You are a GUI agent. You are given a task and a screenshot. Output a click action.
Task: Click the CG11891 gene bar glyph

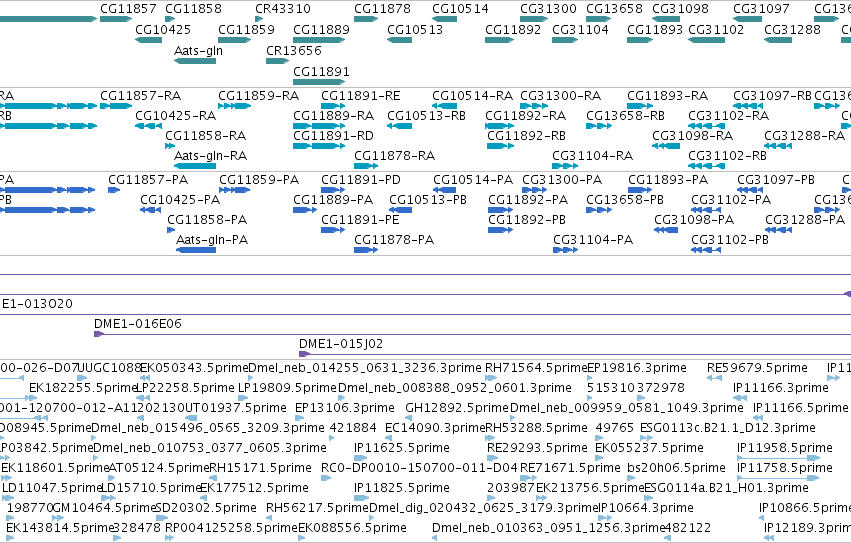click(319, 82)
